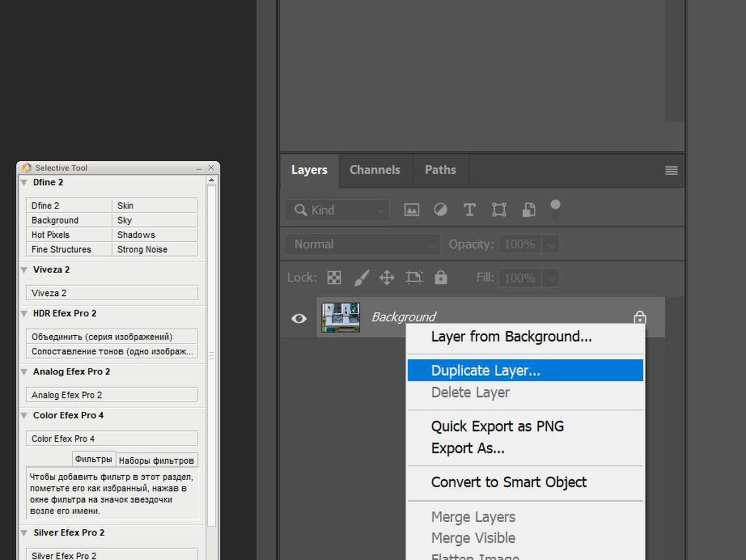Choose Duplicate Layer from context menu
The image size is (746, 560).
525,370
